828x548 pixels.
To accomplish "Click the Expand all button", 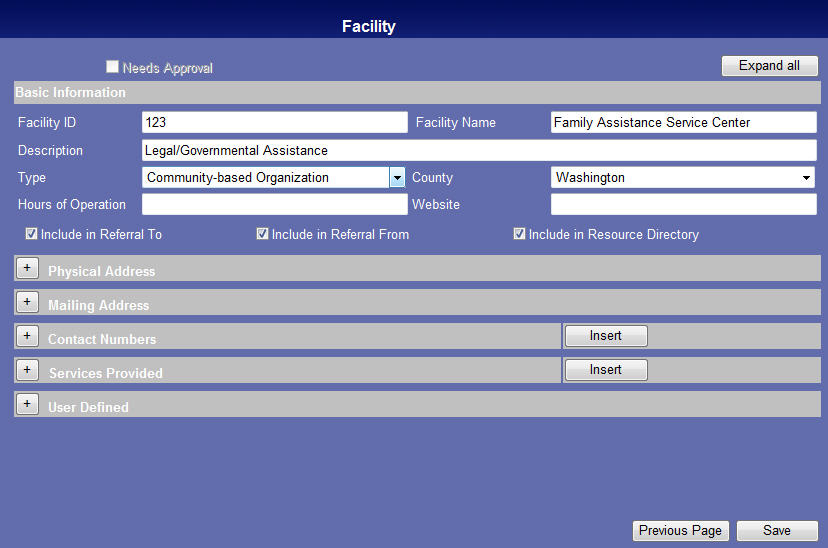I will click(x=769, y=66).
